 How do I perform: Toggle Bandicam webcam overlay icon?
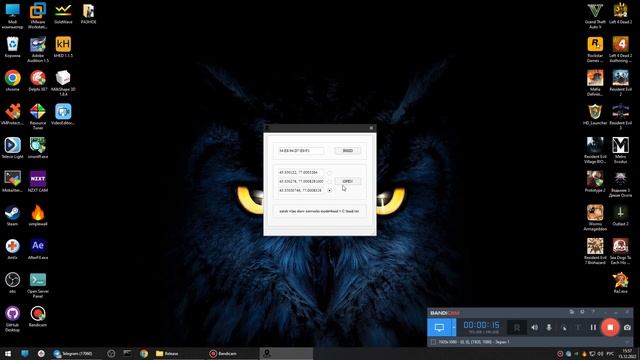tap(517, 327)
